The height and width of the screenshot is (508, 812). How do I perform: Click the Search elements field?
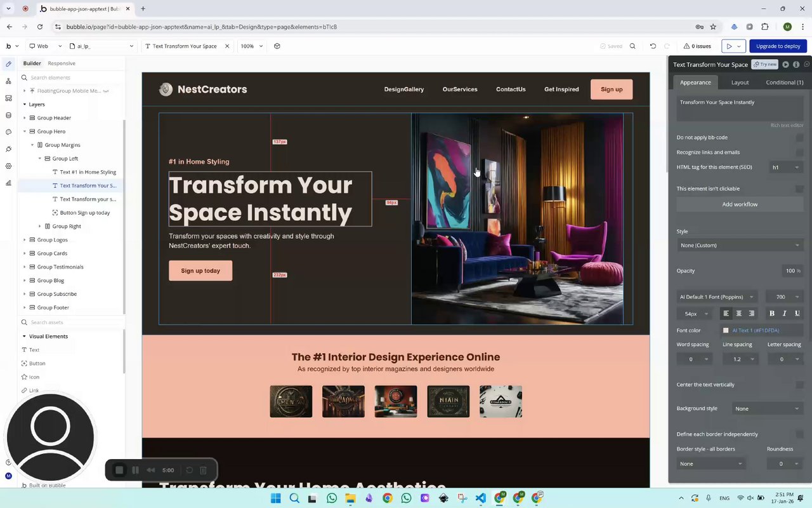click(70, 77)
